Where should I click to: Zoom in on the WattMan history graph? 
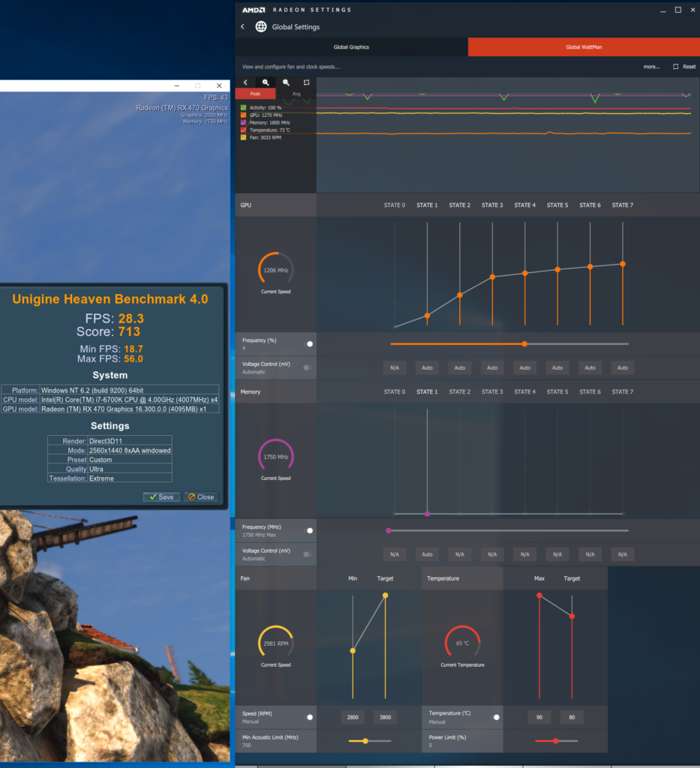[x=266, y=82]
